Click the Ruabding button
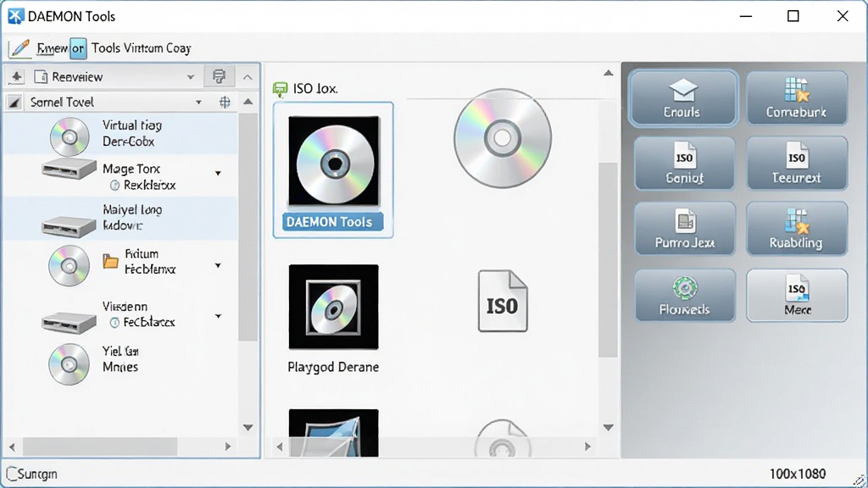This screenshot has height=488, width=868. click(x=797, y=229)
